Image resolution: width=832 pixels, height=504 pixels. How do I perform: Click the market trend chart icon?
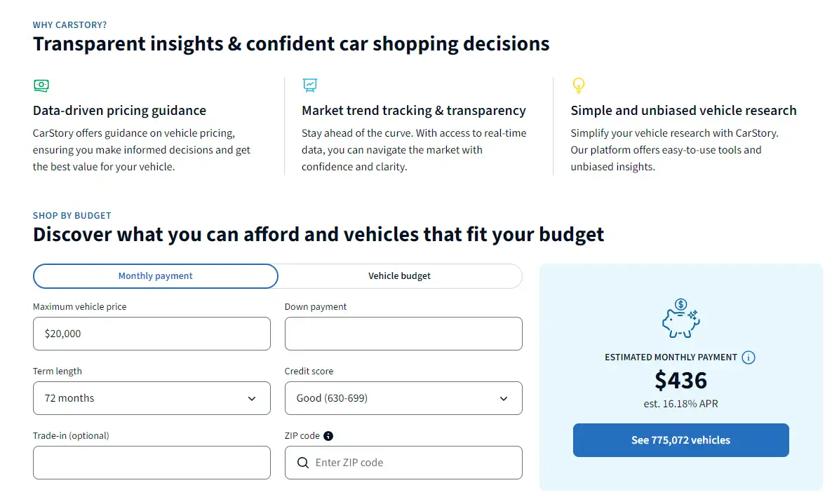(310, 85)
